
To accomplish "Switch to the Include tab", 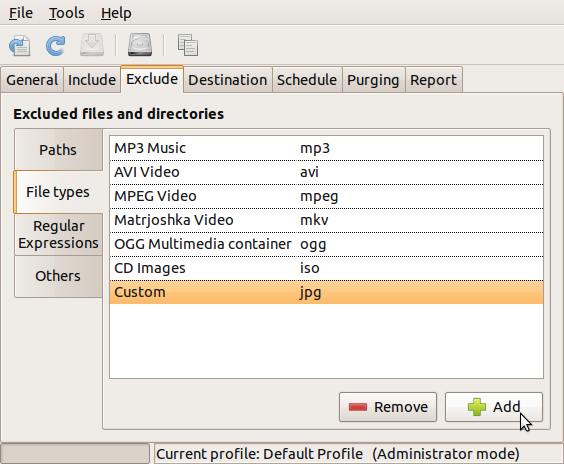I will point(92,80).
